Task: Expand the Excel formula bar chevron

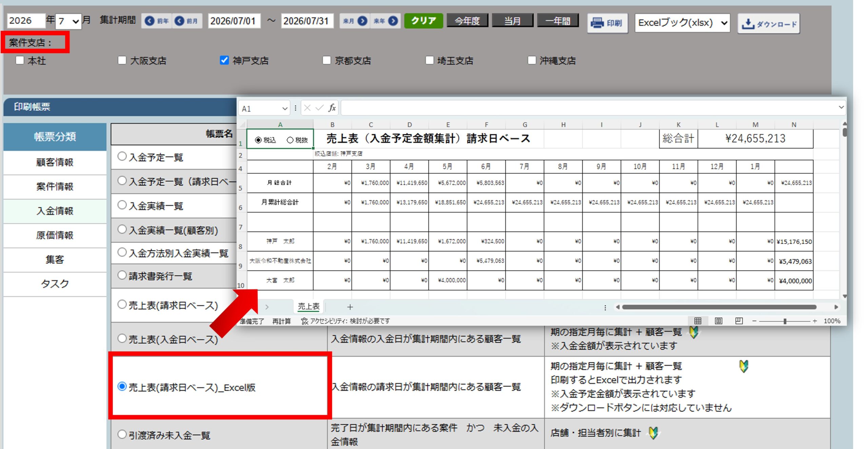Action: 841,107
